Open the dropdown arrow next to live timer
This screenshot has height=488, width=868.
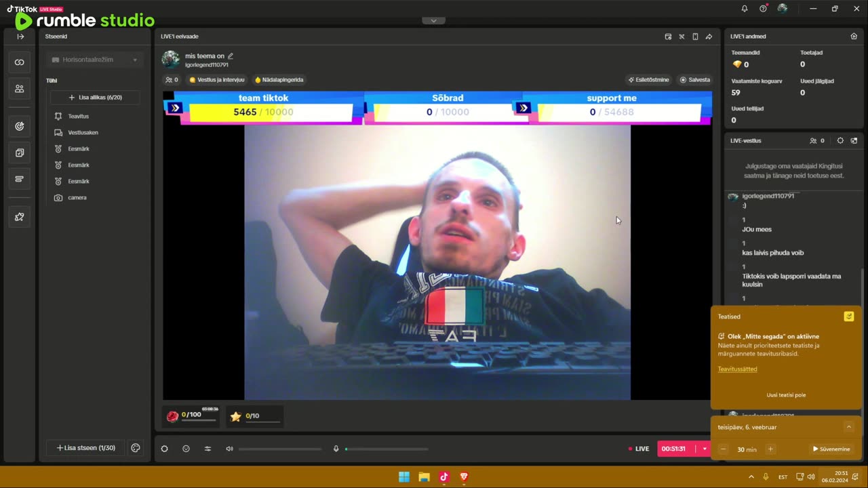pyautogui.click(x=705, y=449)
